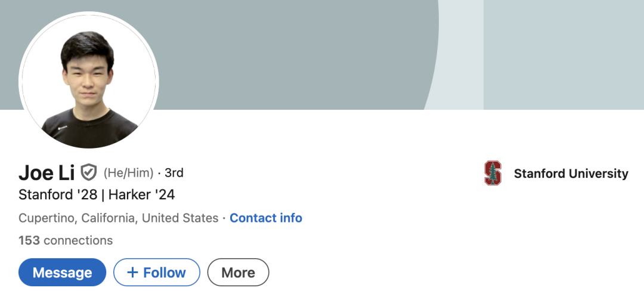Open the Contact info link

point(266,218)
